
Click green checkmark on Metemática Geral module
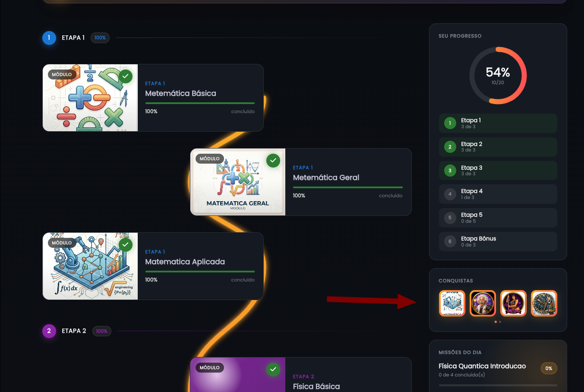273,161
